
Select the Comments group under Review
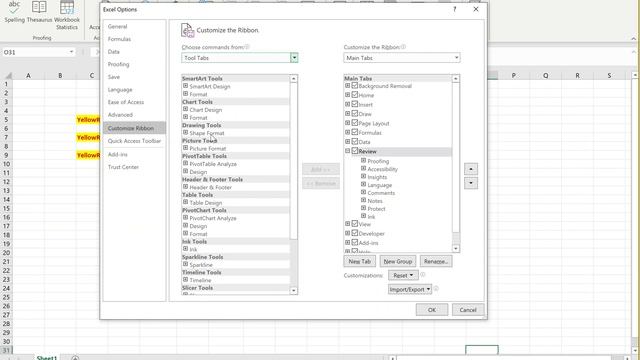tap(381, 193)
